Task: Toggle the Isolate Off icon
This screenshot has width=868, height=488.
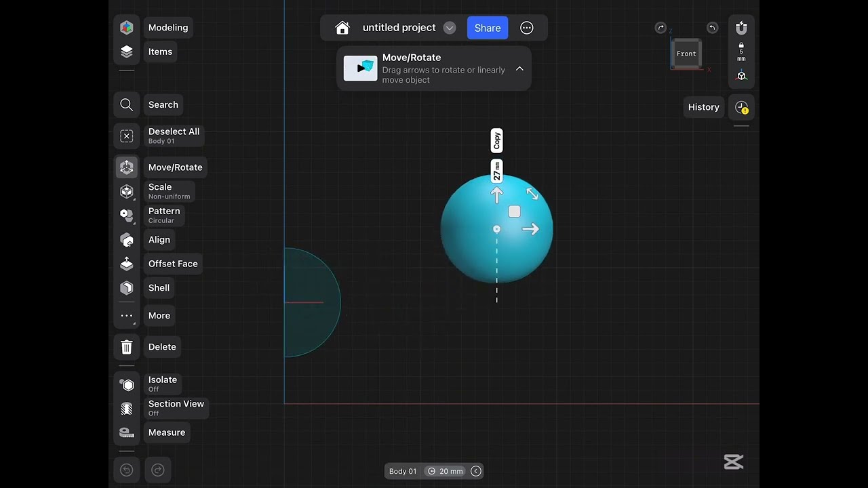Action: pos(126,384)
